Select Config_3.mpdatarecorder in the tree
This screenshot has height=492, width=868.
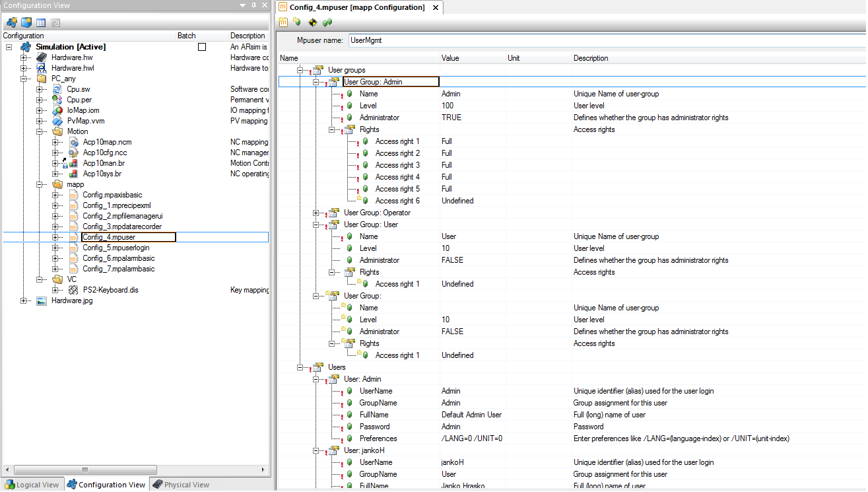click(122, 227)
